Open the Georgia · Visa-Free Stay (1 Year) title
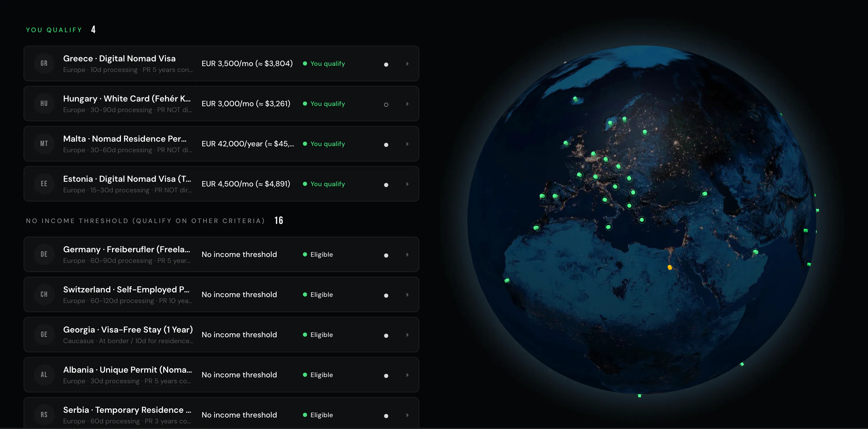The width and height of the screenshot is (868, 429). point(128,330)
